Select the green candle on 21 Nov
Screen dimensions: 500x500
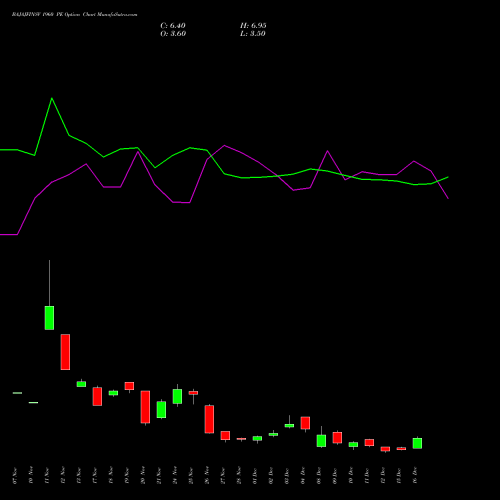(x=161, y=410)
